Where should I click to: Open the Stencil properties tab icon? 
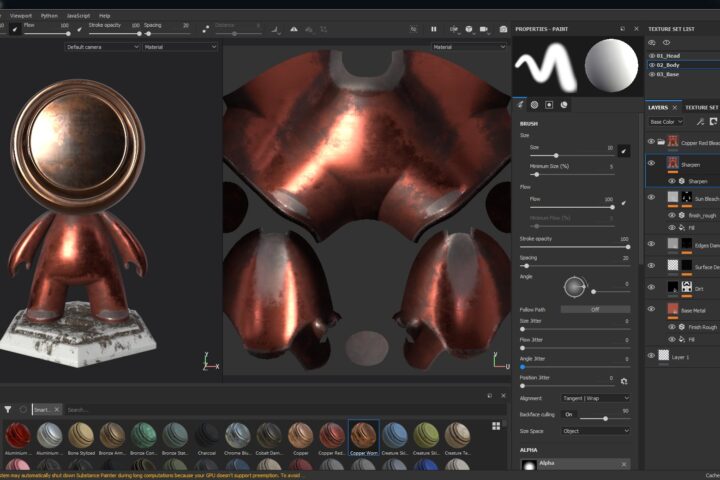pyautogui.click(x=549, y=105)
